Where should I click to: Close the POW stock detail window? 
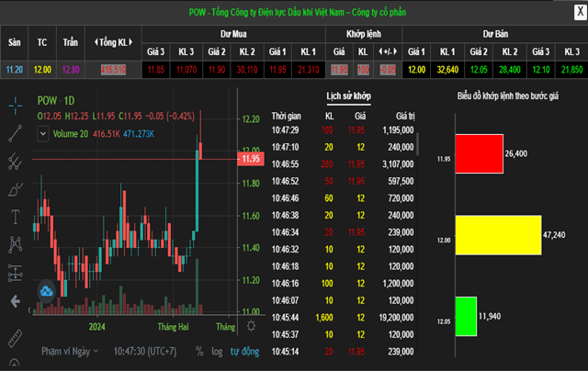click(580, 12)
